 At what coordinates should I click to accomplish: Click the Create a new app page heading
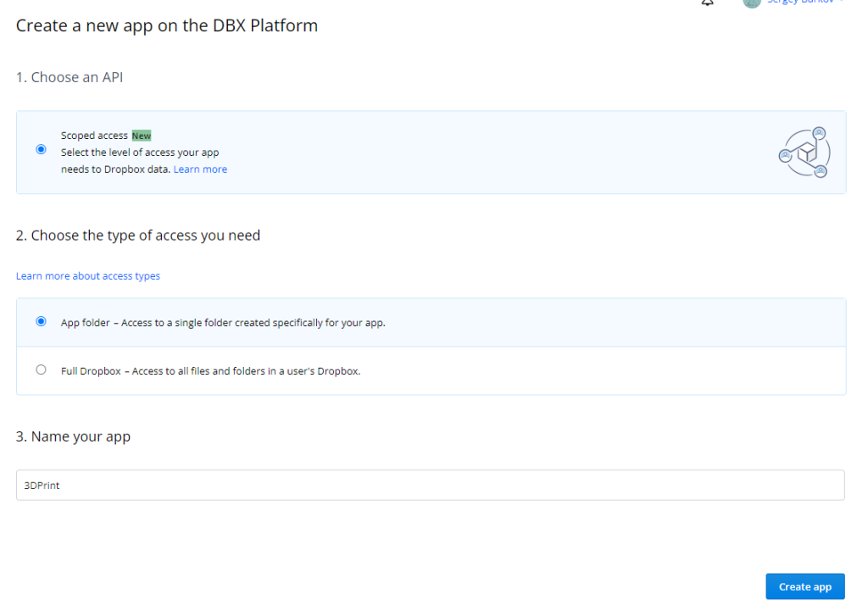(x=166, y=25)
